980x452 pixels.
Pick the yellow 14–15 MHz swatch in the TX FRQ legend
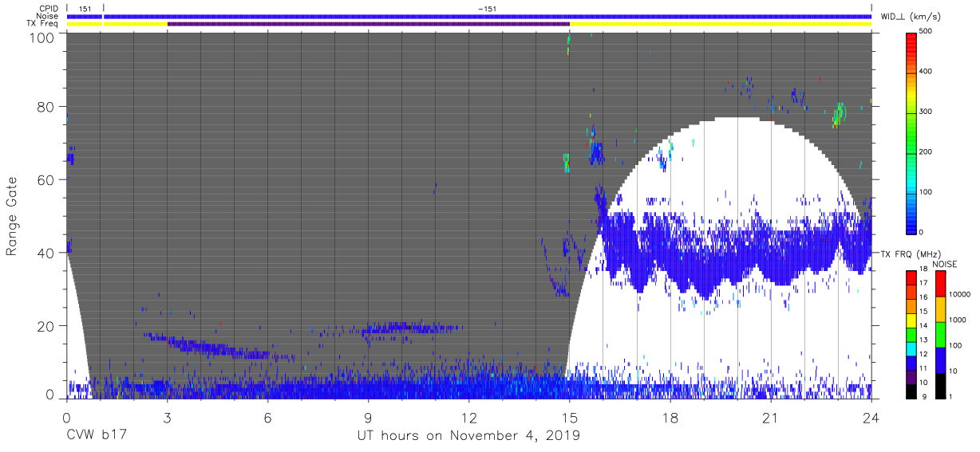pyautogui.click(x=911, y=320)
